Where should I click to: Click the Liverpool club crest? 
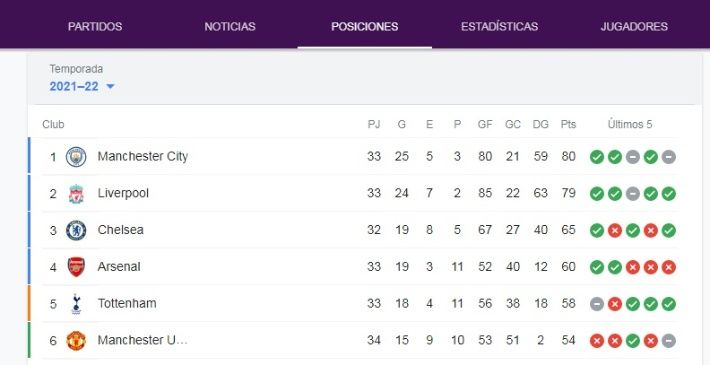point(76,194)
